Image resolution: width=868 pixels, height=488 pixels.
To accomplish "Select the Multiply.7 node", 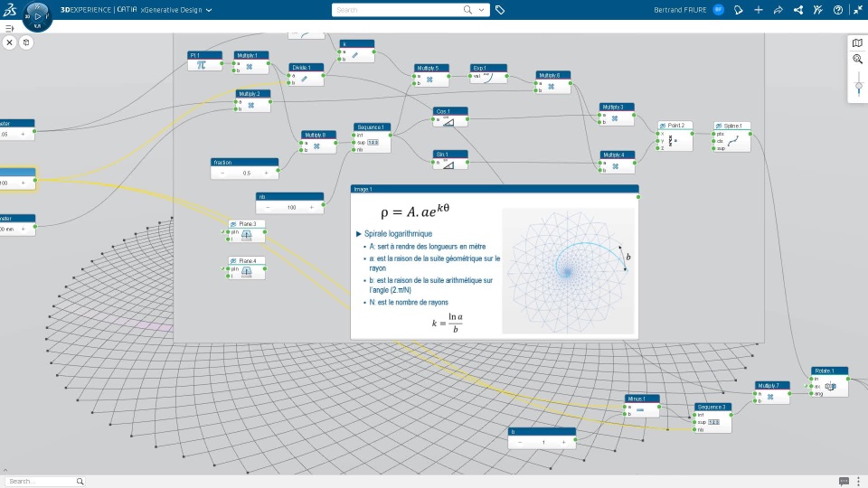I will [x=772, y=393].
